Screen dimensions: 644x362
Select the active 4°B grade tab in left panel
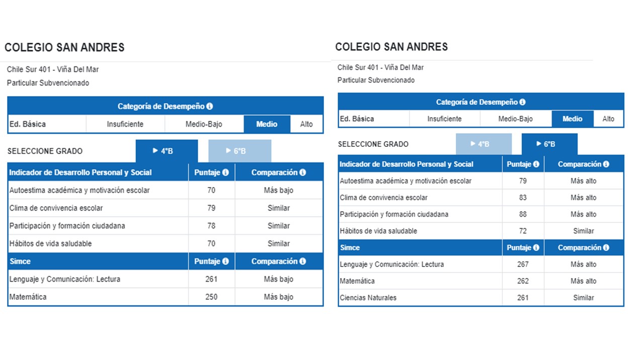click(x=167, y=151)
